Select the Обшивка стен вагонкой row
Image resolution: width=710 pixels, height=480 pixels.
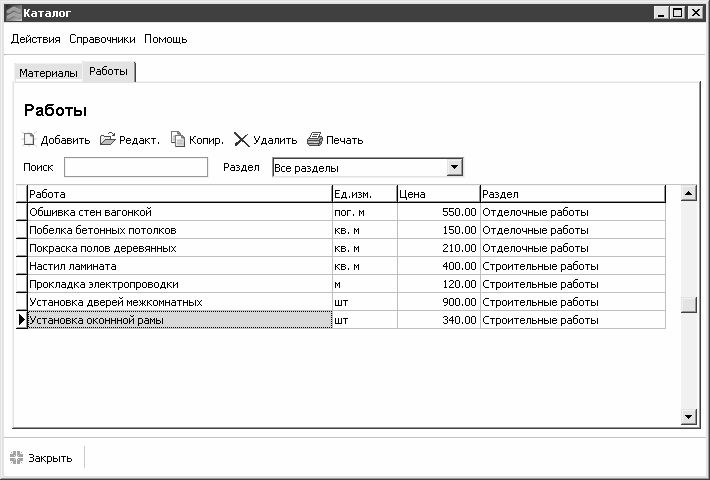pos(179,212)
